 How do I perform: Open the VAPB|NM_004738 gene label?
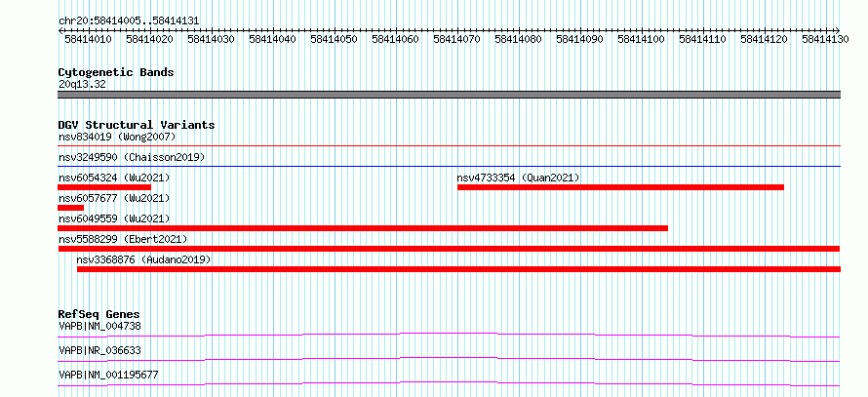tap(99, 326)
